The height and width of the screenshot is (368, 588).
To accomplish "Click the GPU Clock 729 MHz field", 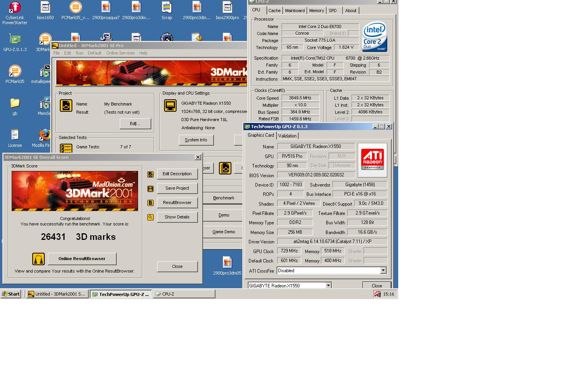I will pos(289,251).
